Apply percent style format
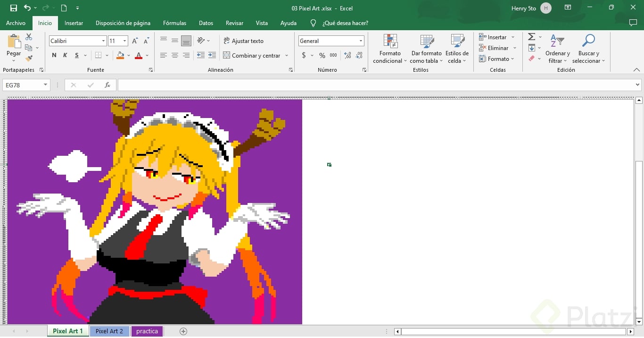The height and width of the screenshot is (338, 644). (x=322, y=55)
